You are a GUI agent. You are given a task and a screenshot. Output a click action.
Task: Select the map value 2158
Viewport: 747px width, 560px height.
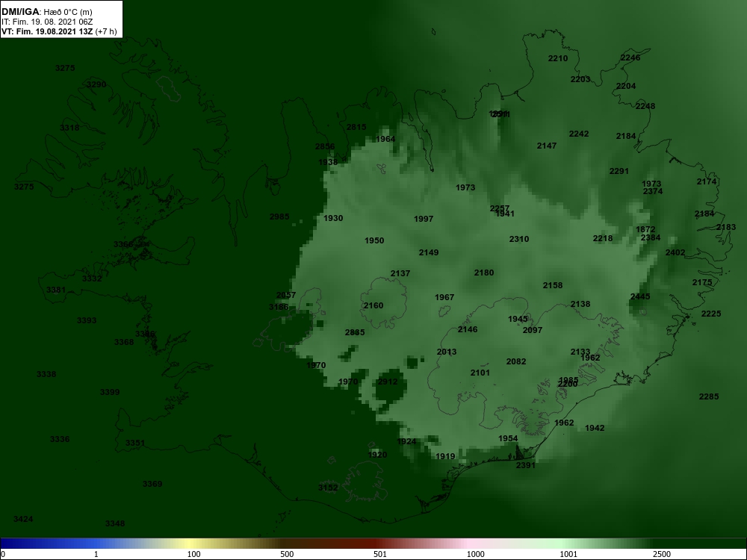coord(553,285)
